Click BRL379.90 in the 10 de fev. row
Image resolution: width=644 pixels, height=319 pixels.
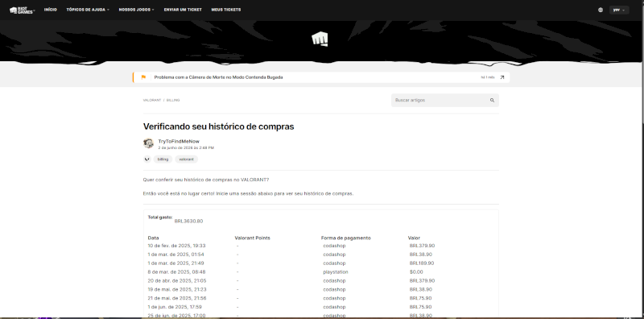coord(422,246)
